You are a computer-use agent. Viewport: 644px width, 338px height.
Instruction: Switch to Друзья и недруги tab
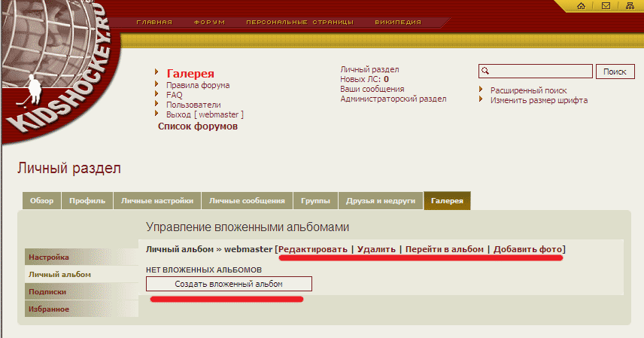click(381, 201)
